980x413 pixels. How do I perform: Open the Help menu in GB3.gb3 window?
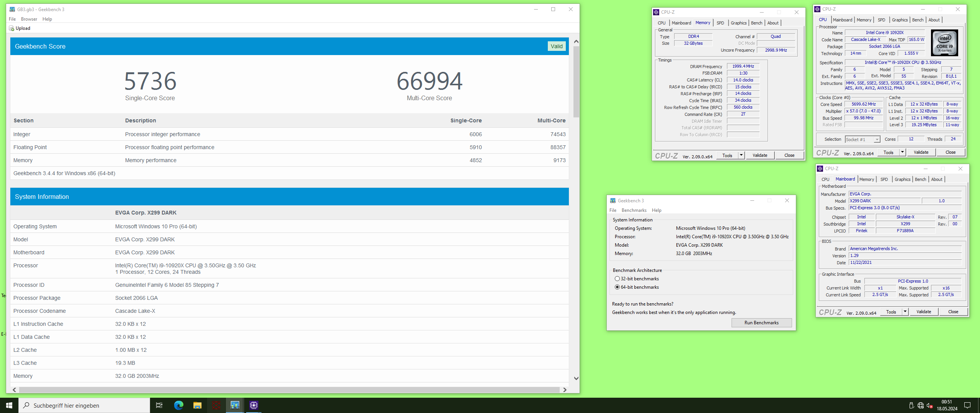47,19
